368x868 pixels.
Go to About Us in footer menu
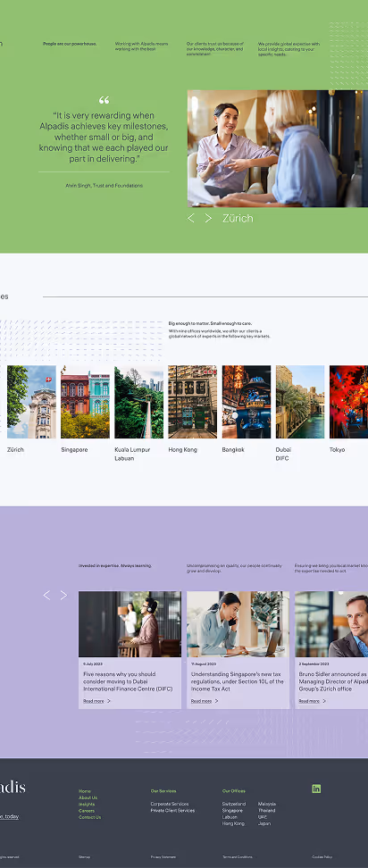point(88,797)
